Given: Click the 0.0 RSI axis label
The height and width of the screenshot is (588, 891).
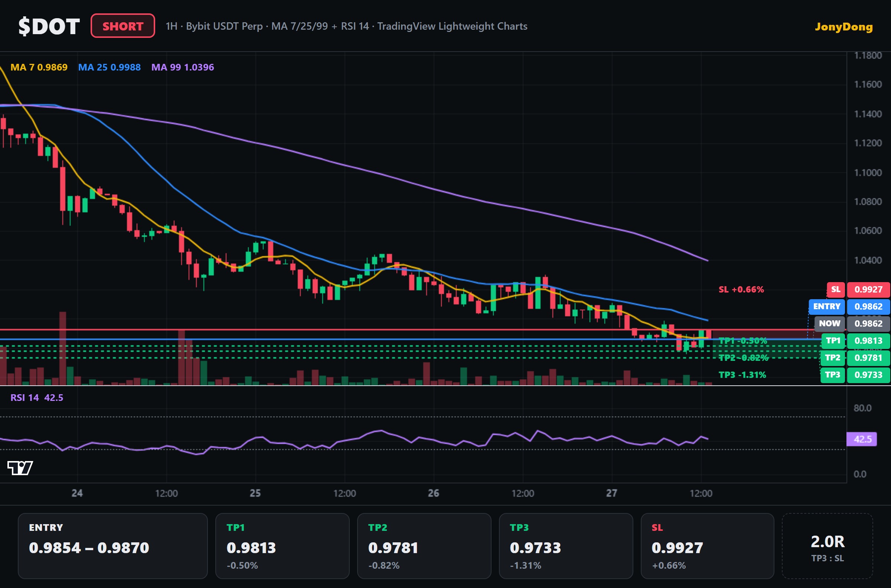Looking at the screenshot, I should click(x=860, y=474).
